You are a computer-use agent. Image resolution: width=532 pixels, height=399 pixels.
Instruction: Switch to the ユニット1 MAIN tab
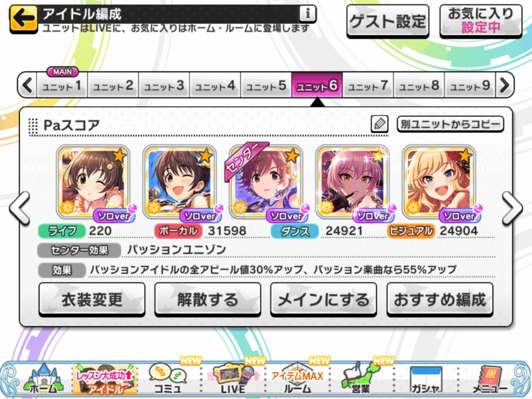pos(62,85)
